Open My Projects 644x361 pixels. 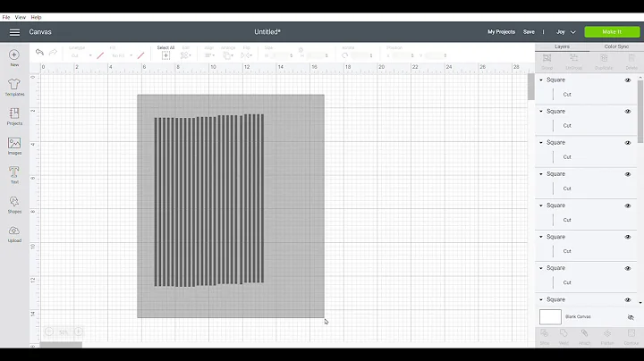coord(501,32)
